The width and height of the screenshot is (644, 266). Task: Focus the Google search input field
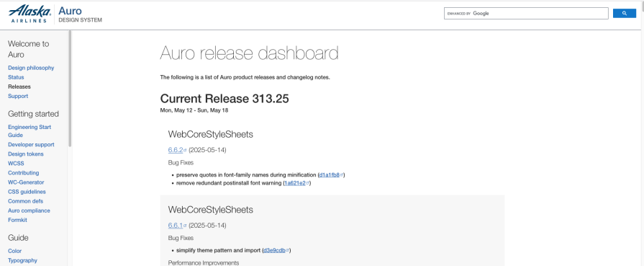click(526, 13)
